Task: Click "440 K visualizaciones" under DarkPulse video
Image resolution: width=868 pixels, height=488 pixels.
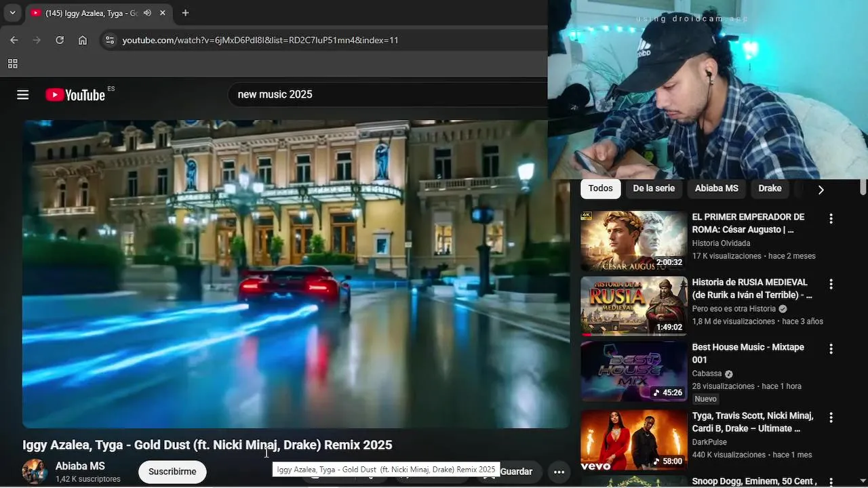Action: coord(729,455)
